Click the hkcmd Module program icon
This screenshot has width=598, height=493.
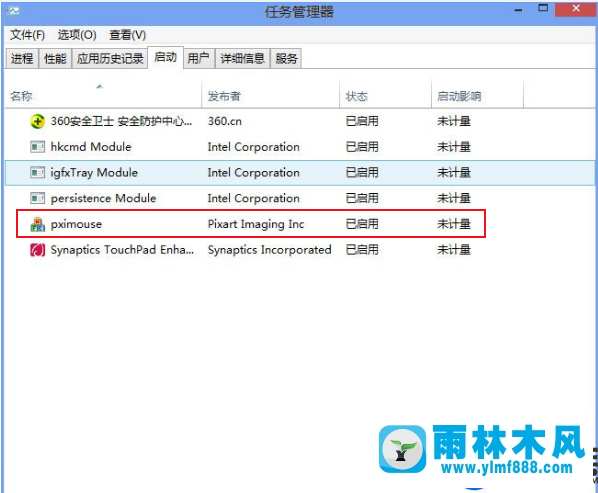(x=37, y=147)
